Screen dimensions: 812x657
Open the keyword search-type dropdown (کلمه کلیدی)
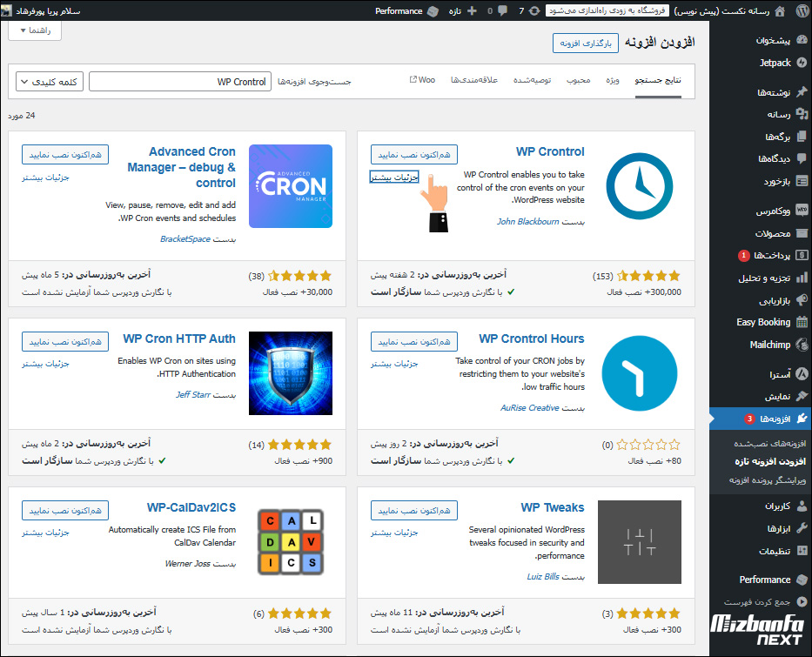[x=50, y=82]
